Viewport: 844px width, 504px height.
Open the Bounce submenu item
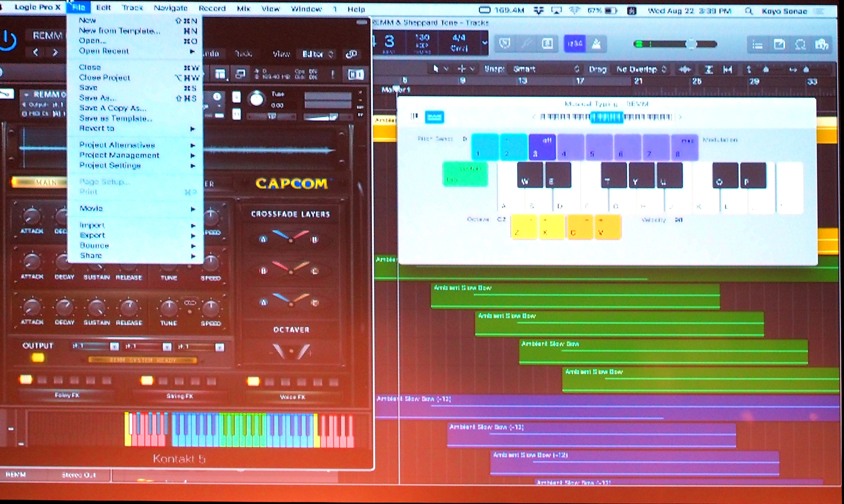94,245
